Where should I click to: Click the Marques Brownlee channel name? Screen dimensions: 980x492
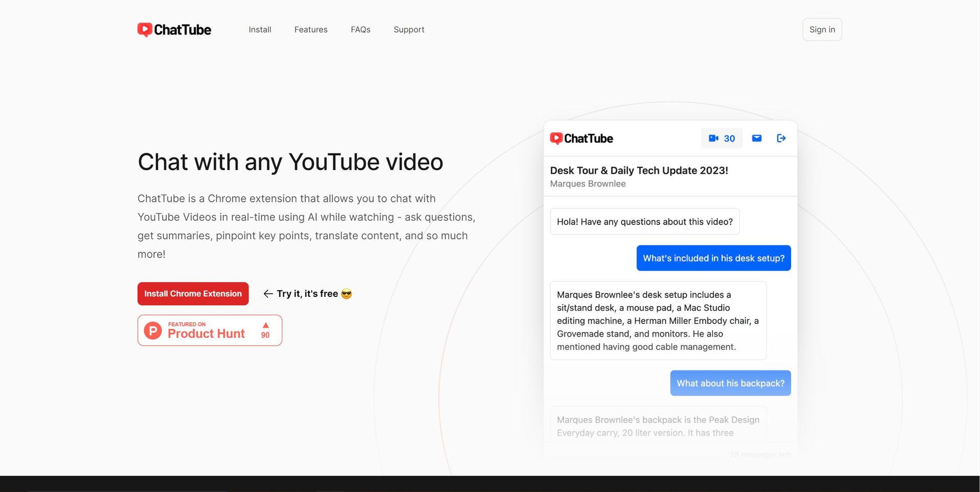[587, 184]
